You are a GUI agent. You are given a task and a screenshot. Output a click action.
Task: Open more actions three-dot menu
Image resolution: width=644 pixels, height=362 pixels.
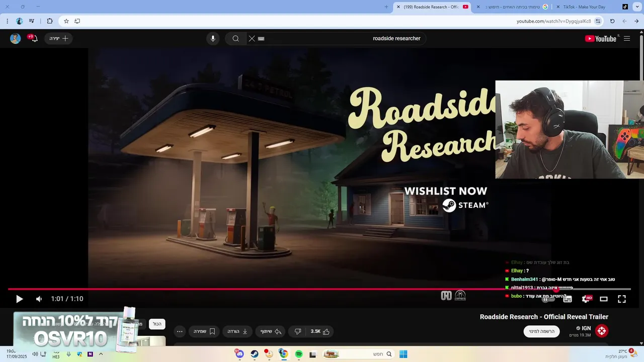pos(180,331)
